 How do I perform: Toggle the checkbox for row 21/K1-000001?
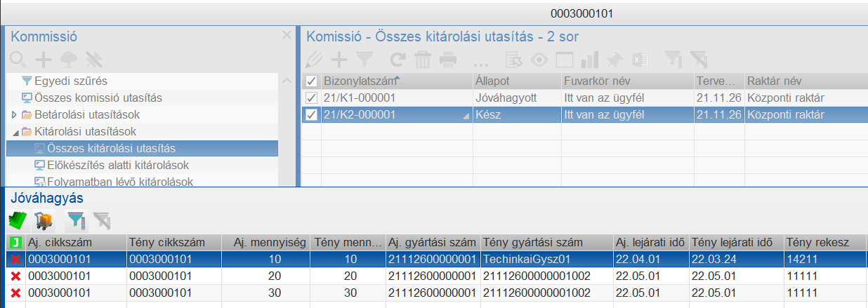pos(311,98)
